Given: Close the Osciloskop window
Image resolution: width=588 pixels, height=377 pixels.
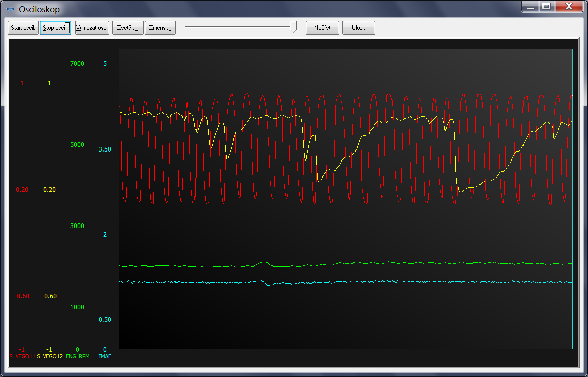Looking at the screenshot, I should click(x=568, y=7).
